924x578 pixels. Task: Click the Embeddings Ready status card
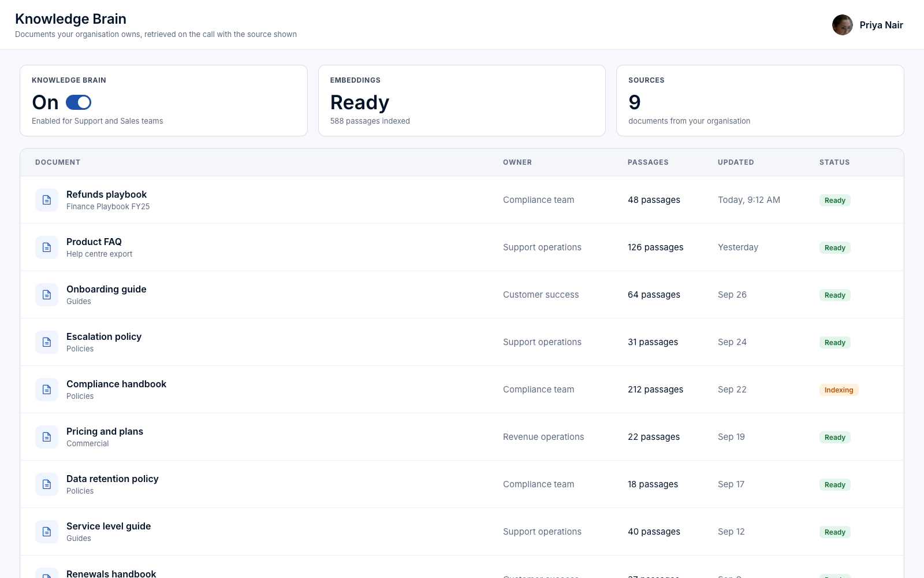[462, 101]
